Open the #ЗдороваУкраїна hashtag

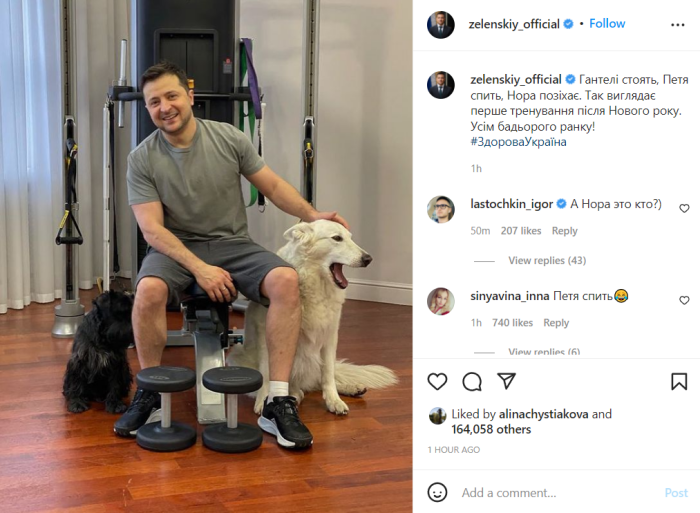pos(518,142)
